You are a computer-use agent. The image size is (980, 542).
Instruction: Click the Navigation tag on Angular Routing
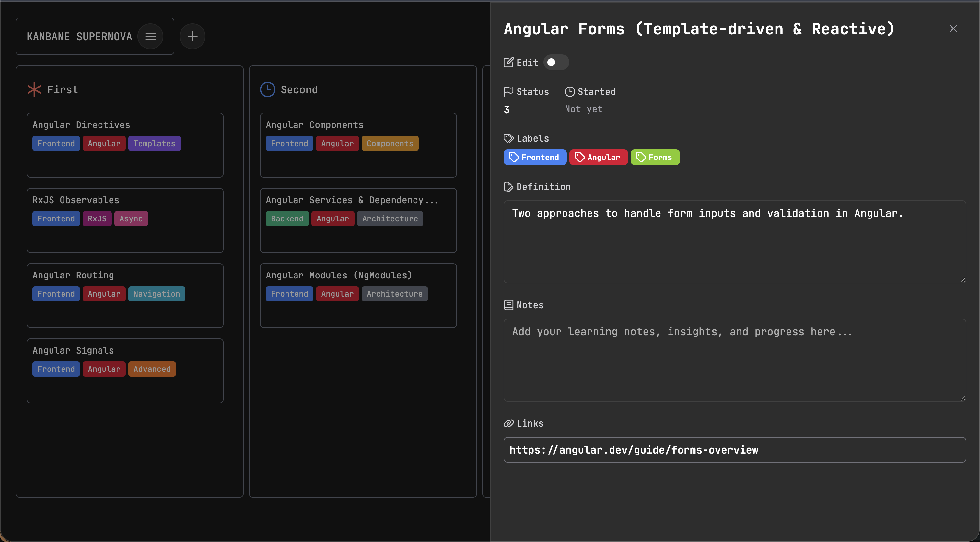[x=156, y=294]
